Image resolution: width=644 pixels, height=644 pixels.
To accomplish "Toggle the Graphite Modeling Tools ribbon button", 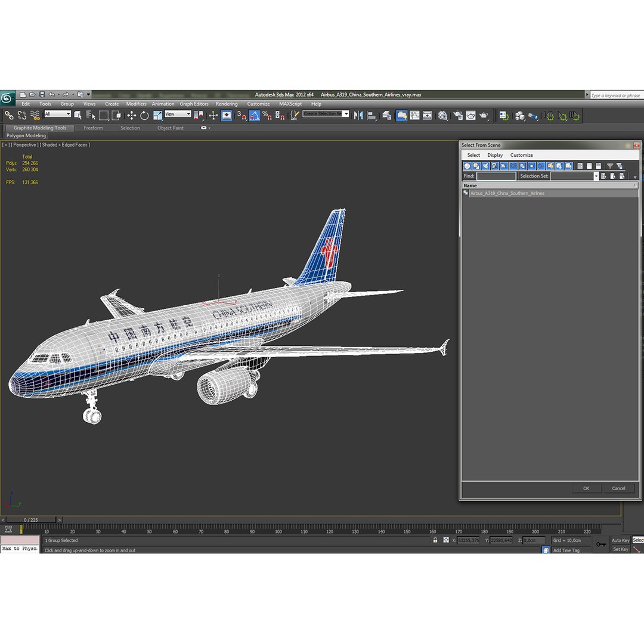I will point(402,116).
